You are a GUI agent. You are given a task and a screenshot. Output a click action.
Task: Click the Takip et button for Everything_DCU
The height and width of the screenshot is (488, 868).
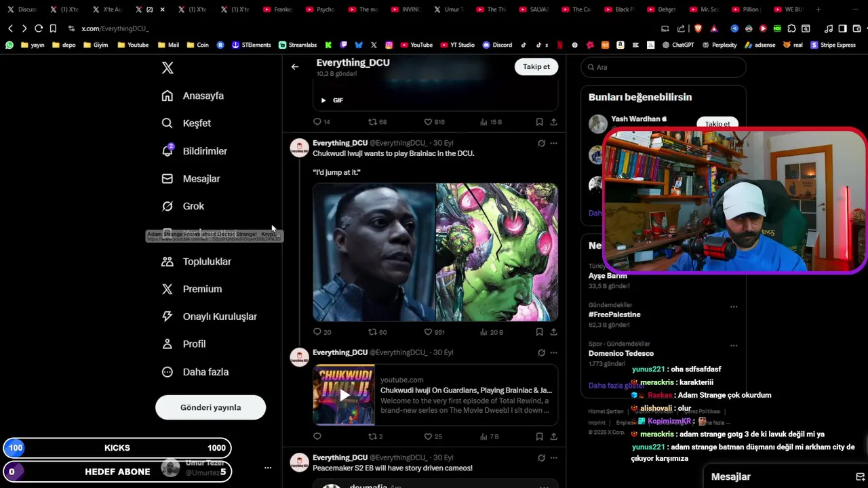(536, 66)
